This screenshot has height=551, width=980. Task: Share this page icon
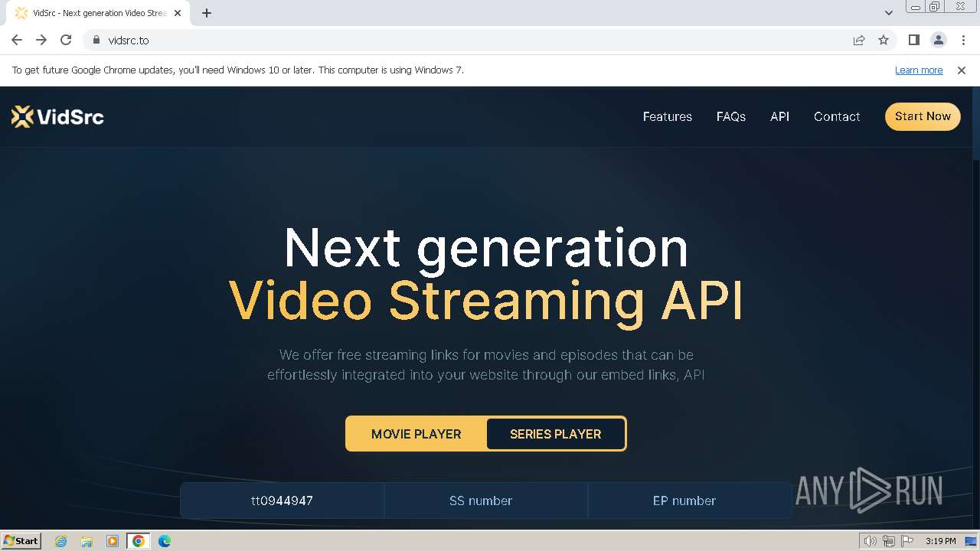coord(859,40)
